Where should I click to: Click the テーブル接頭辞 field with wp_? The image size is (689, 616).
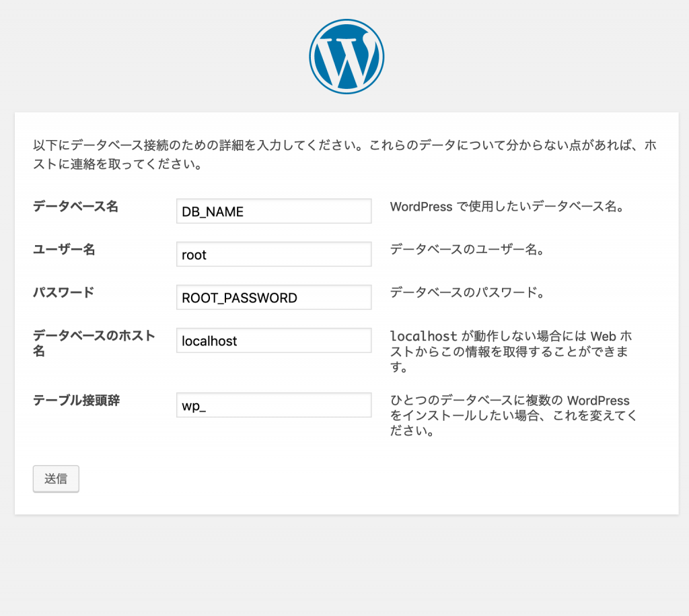pos(274,405)
